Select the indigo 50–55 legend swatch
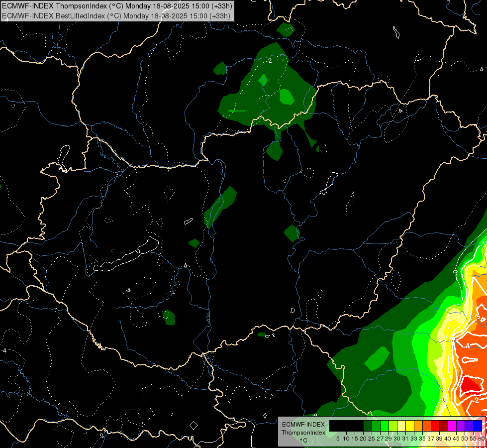The image size is (487, 448). pos(469,426)
